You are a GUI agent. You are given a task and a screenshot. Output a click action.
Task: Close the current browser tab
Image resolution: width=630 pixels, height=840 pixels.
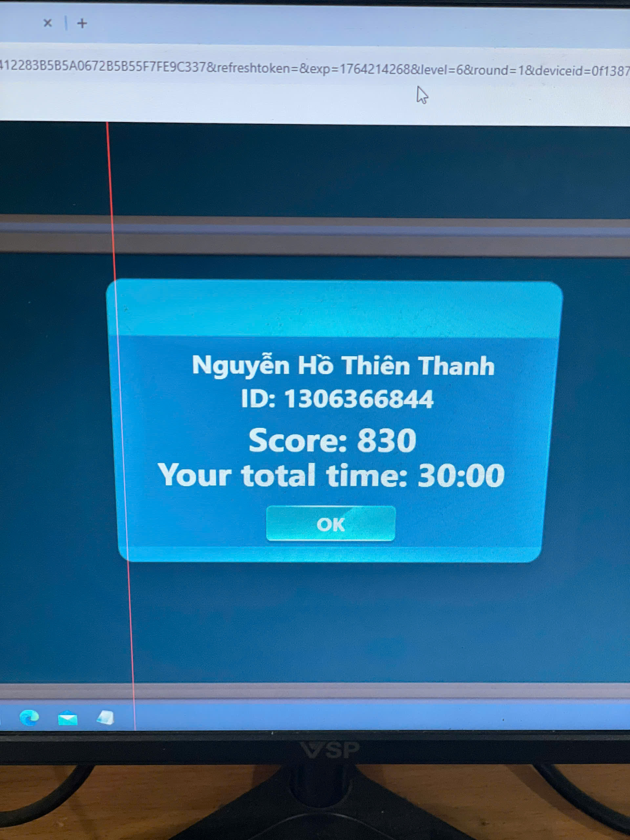pos(48,23)
